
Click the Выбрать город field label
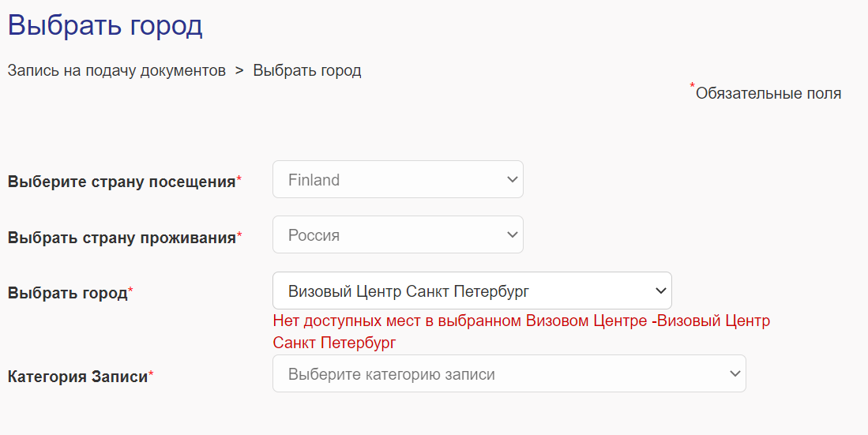(x=67, y=293)
